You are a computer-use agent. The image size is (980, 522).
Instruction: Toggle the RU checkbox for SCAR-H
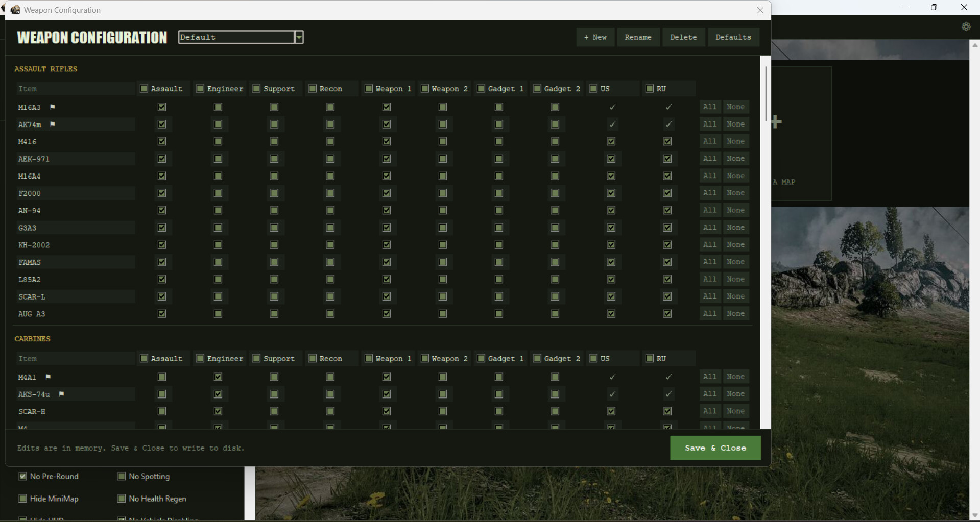[x=667, y=411]
